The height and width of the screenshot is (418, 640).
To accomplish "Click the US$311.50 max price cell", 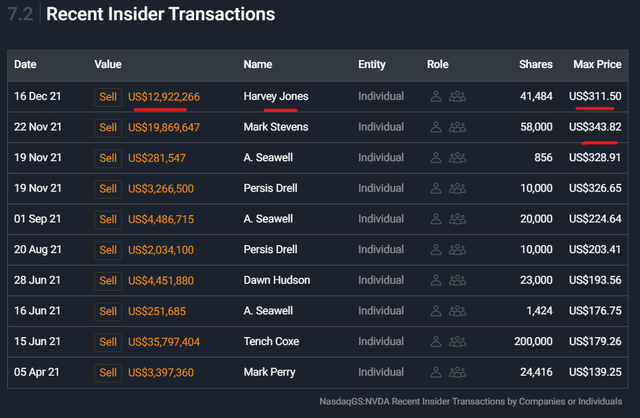I will click(594, 97).
